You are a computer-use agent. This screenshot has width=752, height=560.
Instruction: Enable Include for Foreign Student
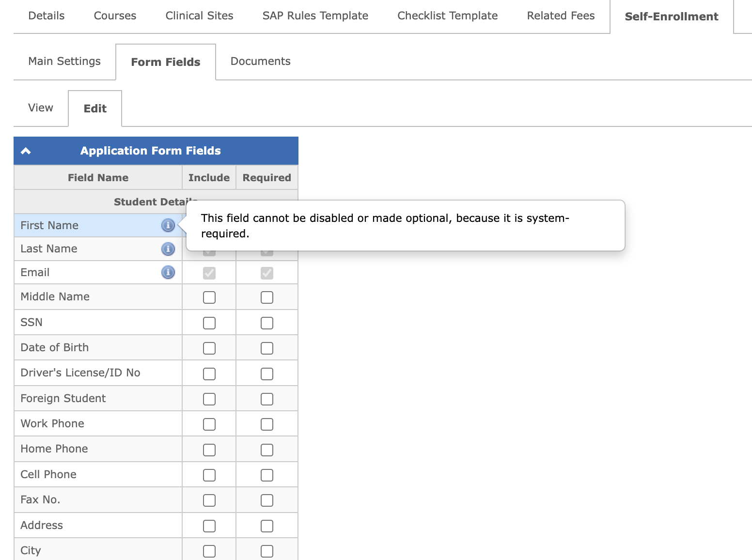click(x=209, y=399)
